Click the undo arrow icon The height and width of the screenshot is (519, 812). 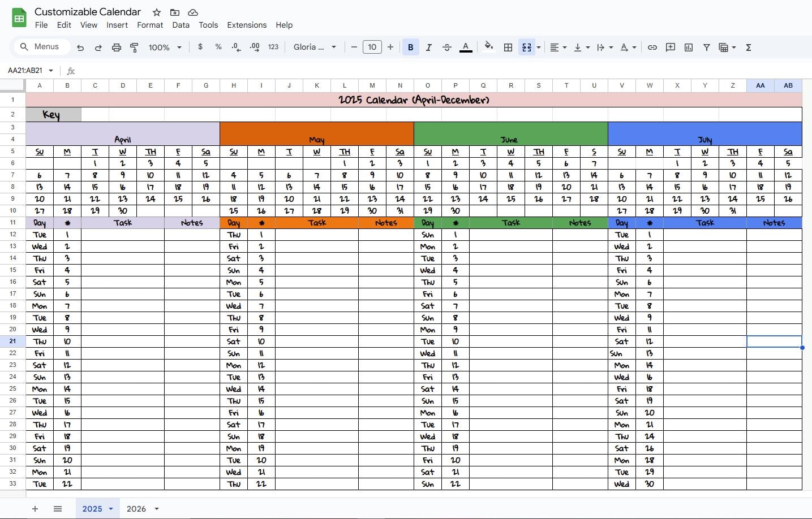80,47
